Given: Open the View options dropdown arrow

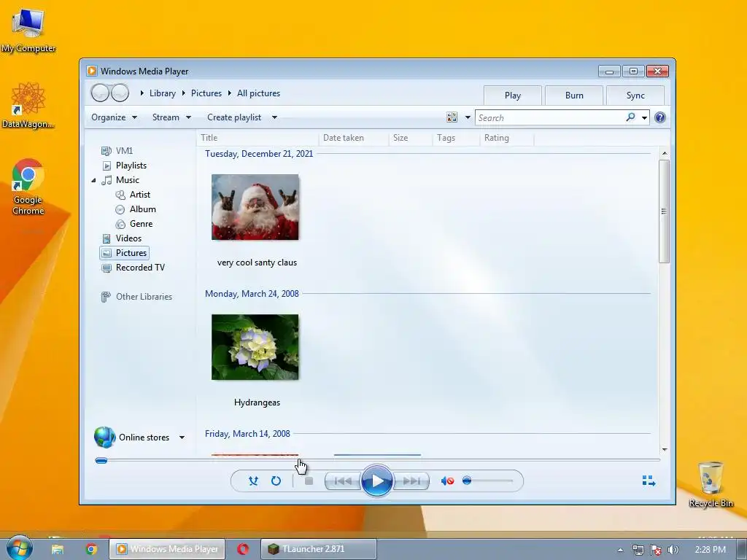Looking at the screenshot, I should point(468,117).
